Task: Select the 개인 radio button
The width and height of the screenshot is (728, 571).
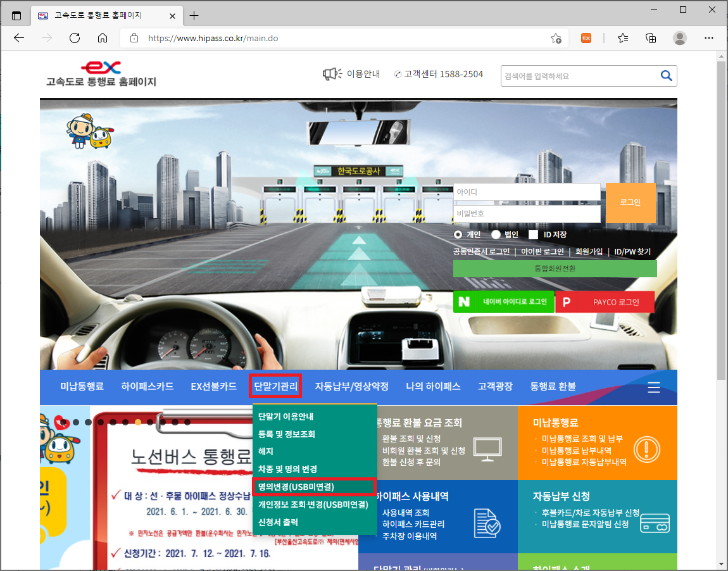Action: (x=458, y=234)
